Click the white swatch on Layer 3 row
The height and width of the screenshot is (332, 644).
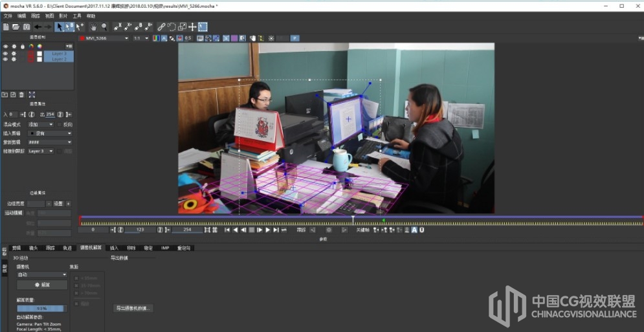pyautogui.click(x=39, y=54)
